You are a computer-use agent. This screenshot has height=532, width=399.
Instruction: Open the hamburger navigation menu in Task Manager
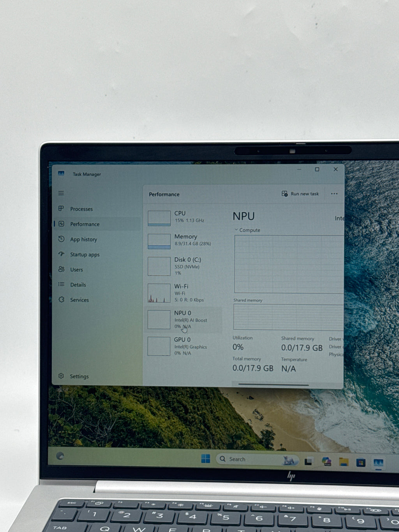click(61, 193)
